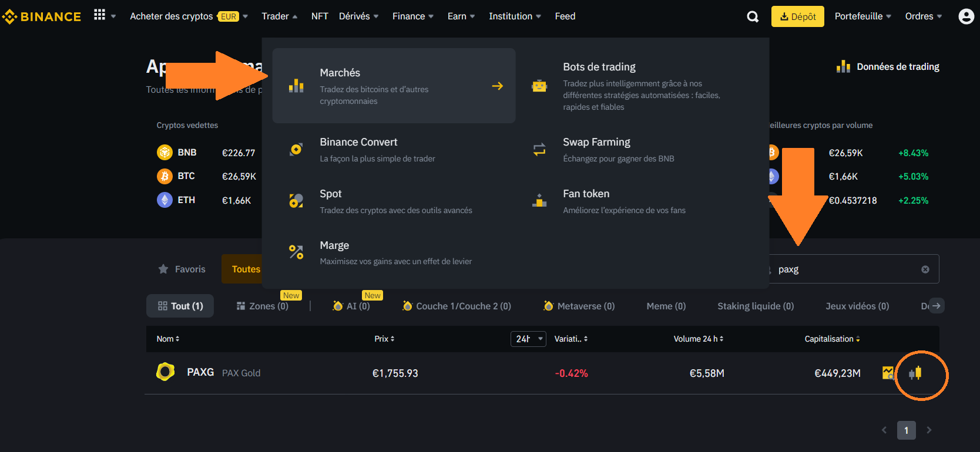Click the Binance logo
980x452 pixels.
coord(42,16)
